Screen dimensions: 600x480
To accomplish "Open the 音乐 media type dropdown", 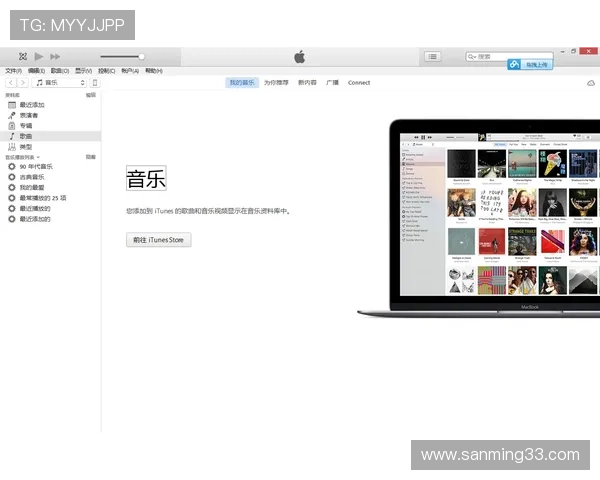I will point(60,83).
